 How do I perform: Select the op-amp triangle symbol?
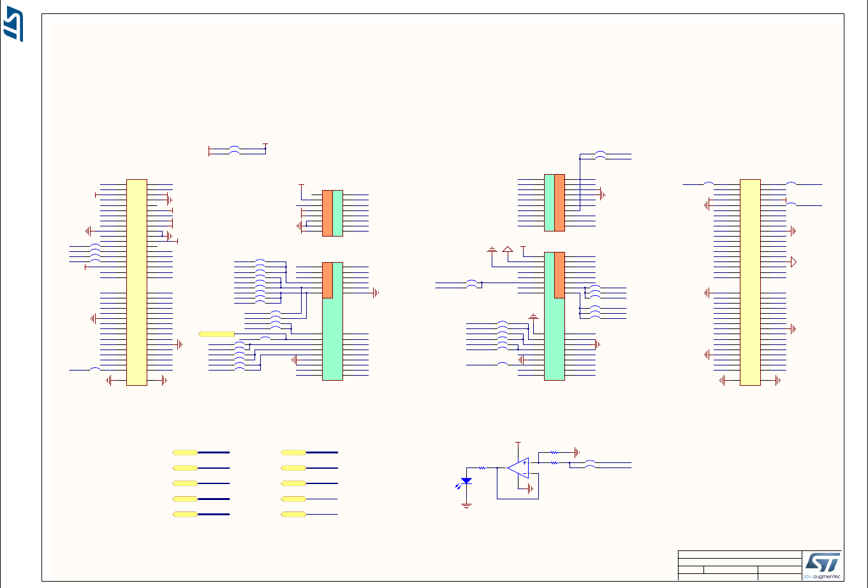(518, 467)
